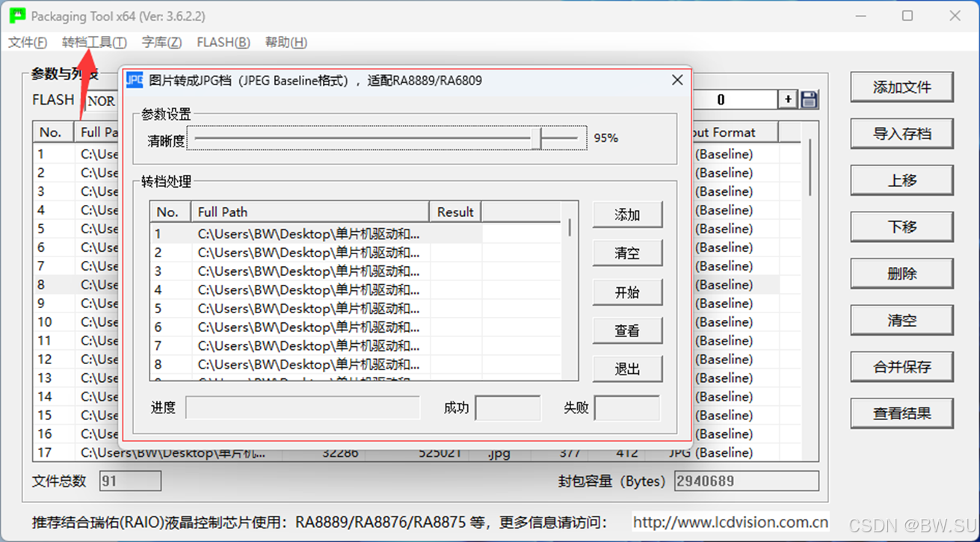
Task: Click the save archive floppy disk icon
Action: (810, 98)
